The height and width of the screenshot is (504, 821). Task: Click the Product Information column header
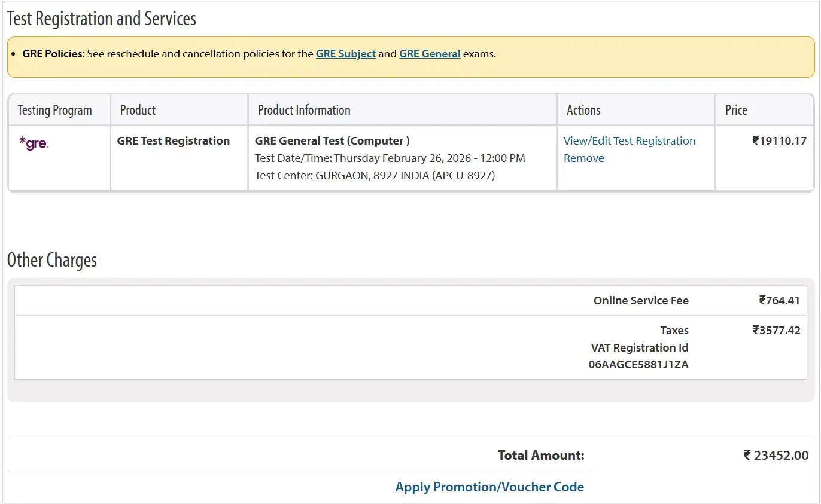[x=304, y=110]
